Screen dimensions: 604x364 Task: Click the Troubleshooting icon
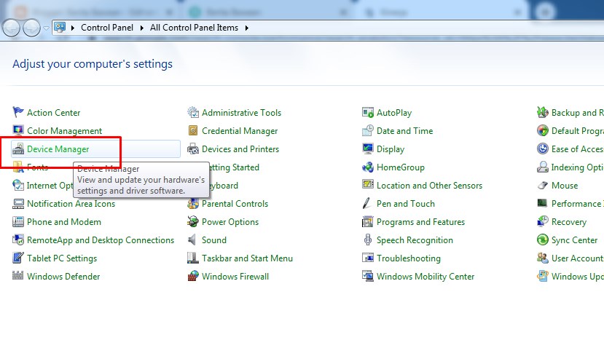[x=368, y=258]
